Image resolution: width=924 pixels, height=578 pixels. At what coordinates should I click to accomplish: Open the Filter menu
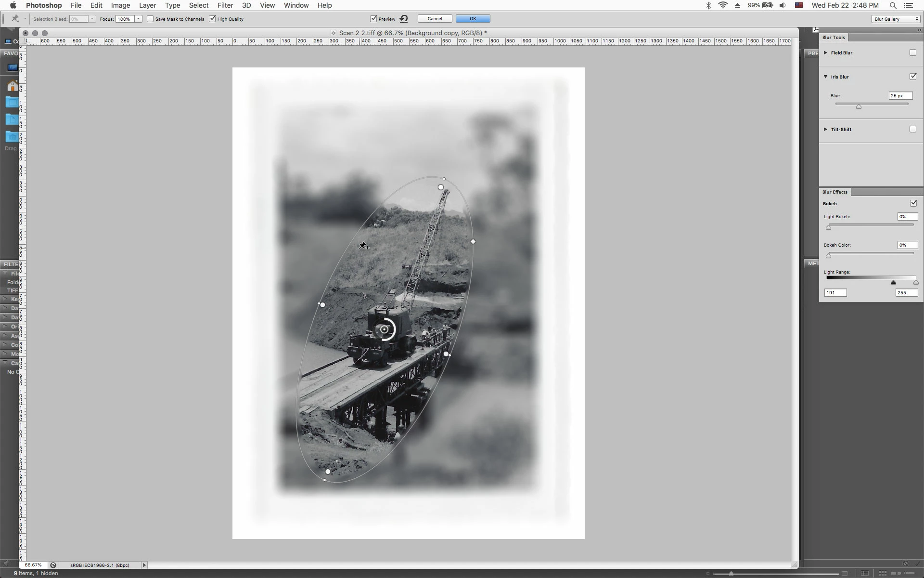(225, 5)
